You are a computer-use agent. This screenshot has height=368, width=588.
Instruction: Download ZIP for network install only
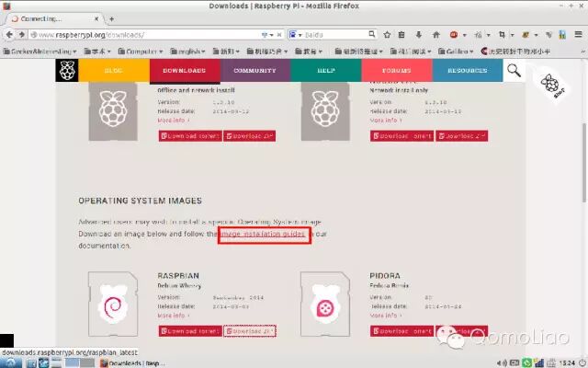click(x=461, y=136)
